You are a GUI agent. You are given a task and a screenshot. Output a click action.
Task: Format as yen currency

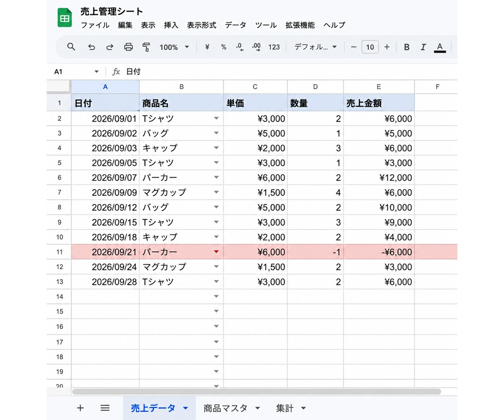coord(207,47)
